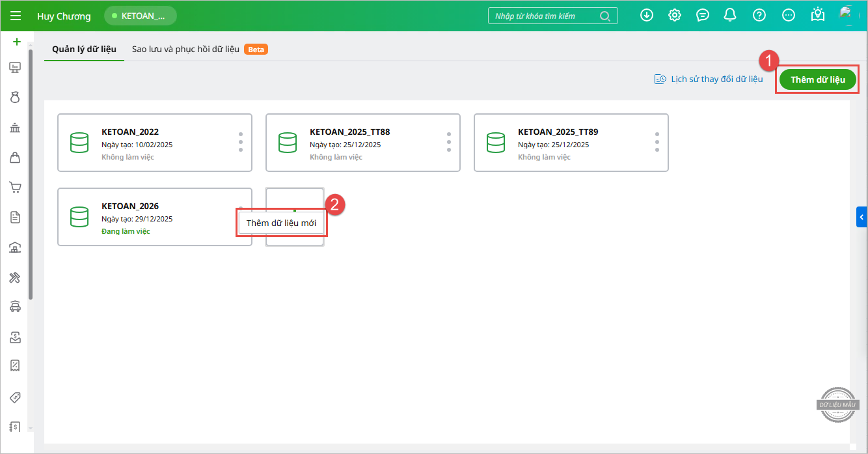Open options menu for KETOAN_2022
The image size is (868, 454).
(240, 142)
